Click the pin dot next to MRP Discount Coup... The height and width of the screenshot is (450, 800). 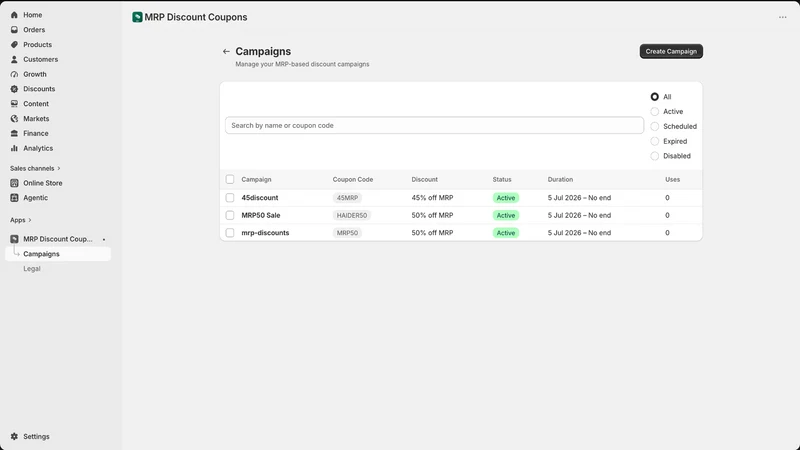tap(104, 239)
